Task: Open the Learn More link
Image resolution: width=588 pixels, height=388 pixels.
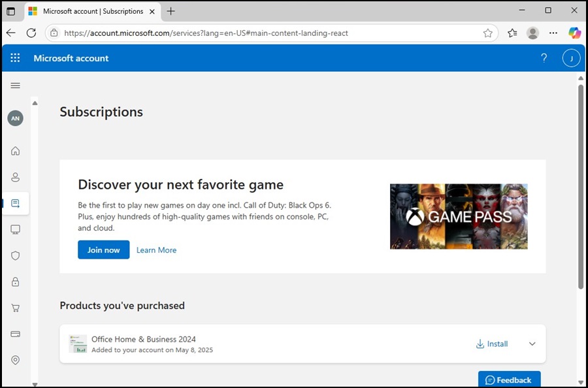Action: tap(156, 250)
